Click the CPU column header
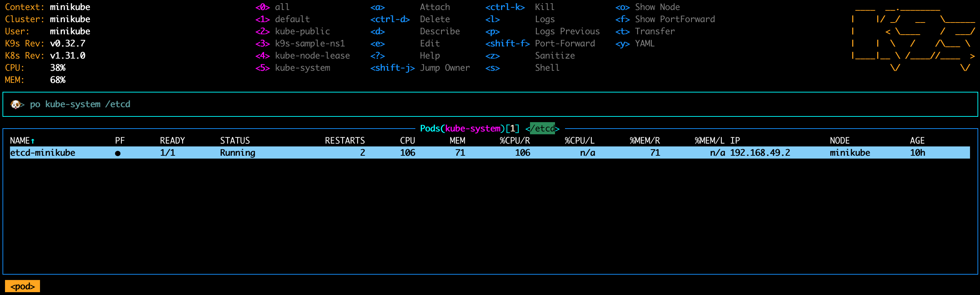Screen dimensions: 980x295 coord(407,141)
